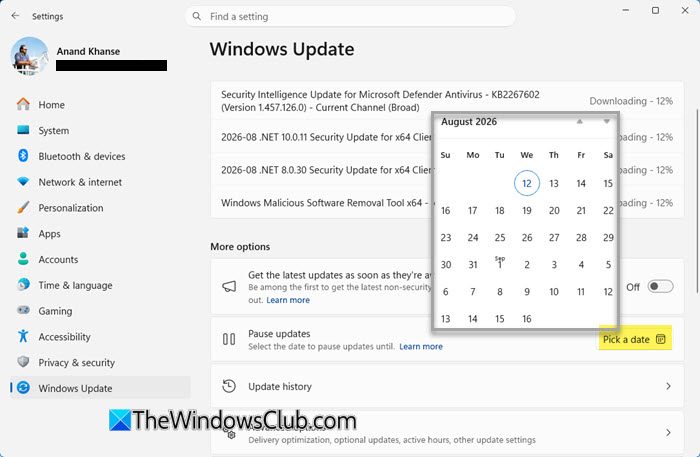The image size is (700, 457).
Task: Click .NET 8.0.30 Security Update entry
Action: pos(326,170)
